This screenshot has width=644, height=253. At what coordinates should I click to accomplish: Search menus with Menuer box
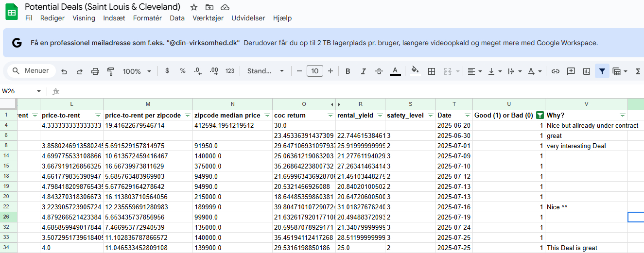31,71
